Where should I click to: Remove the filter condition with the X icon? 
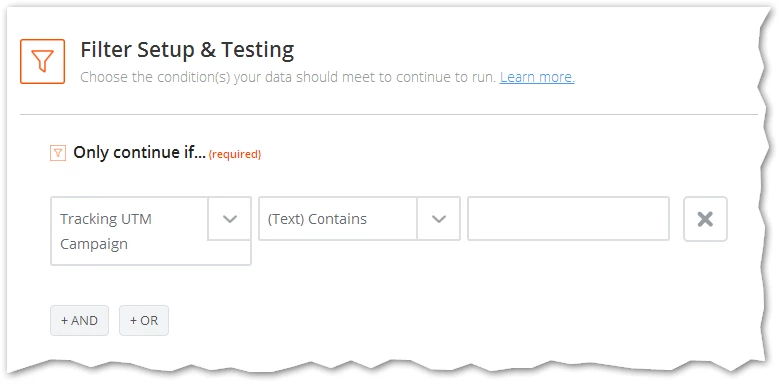coord(705,219)
